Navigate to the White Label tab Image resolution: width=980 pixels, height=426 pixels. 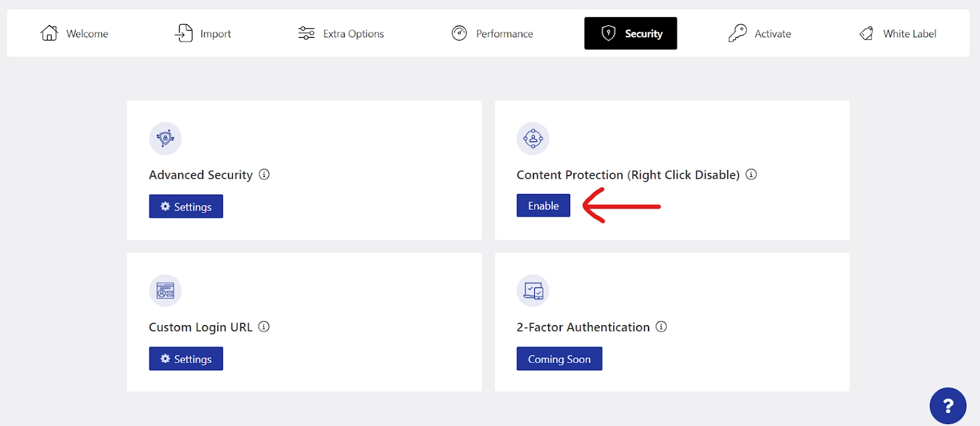point(898,34)
